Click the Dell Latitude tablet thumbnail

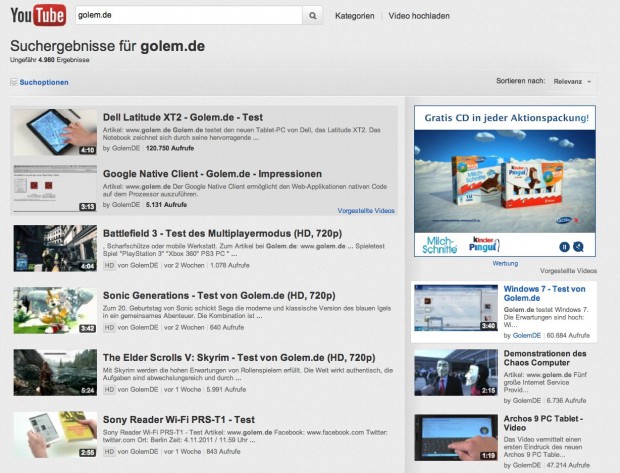pos(55,132)
